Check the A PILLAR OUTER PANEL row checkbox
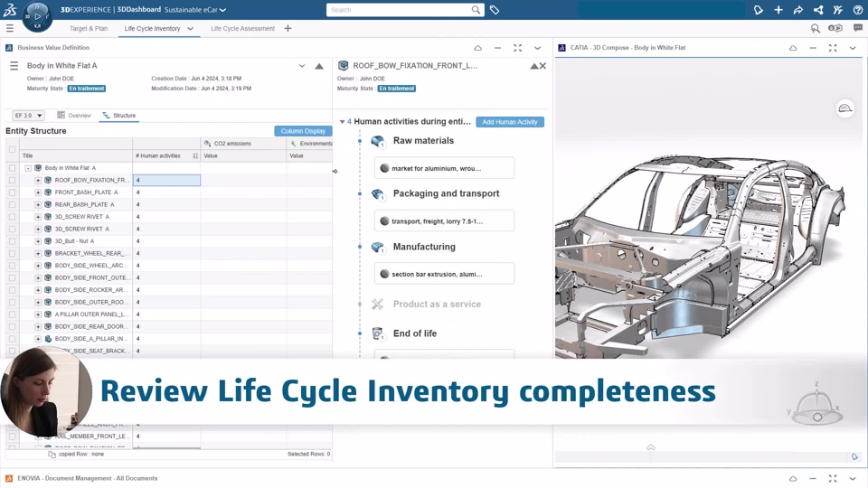The width and height of the screenshot is (868, 488). click(x=12, y=314)
